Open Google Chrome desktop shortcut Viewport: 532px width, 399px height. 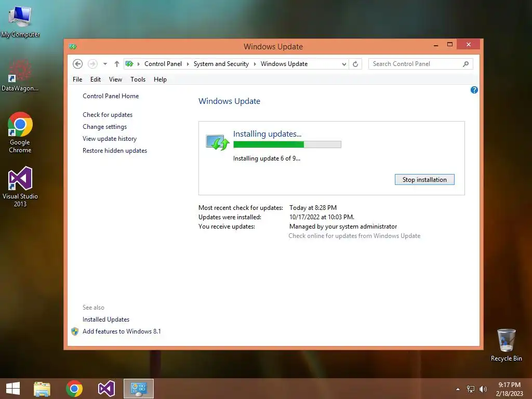click(20, 132)
